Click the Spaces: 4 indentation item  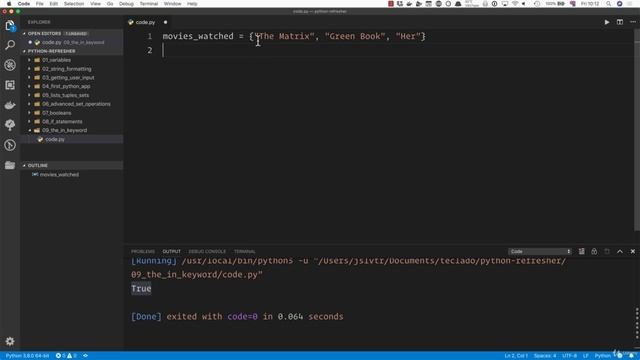click(x=545, y=356)
